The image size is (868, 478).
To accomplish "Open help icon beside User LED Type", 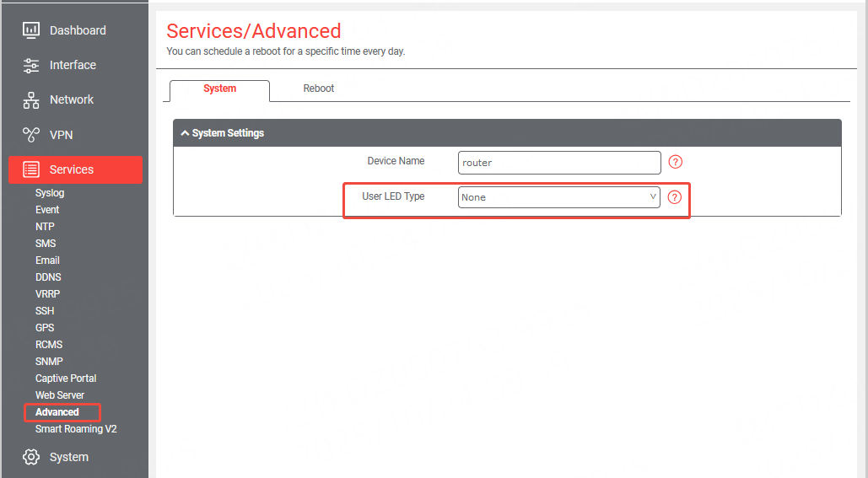I will click(x=674, y=197).
